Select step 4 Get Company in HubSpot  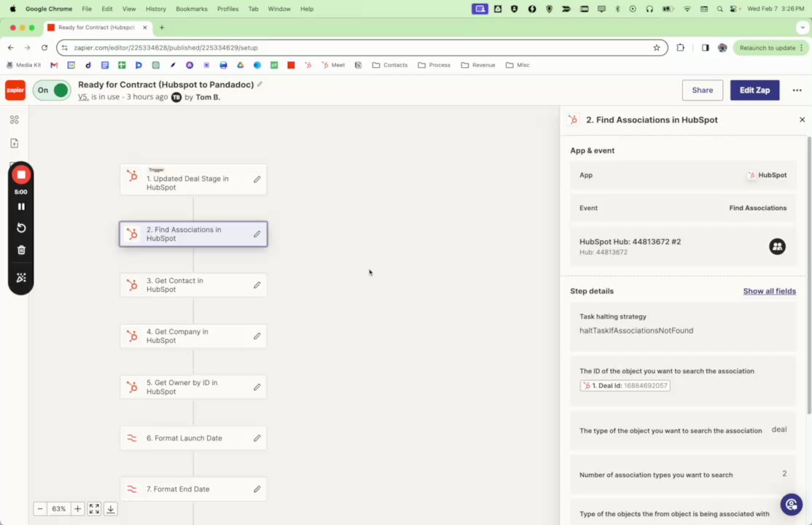pyautogui.click(x=193, y=336)
